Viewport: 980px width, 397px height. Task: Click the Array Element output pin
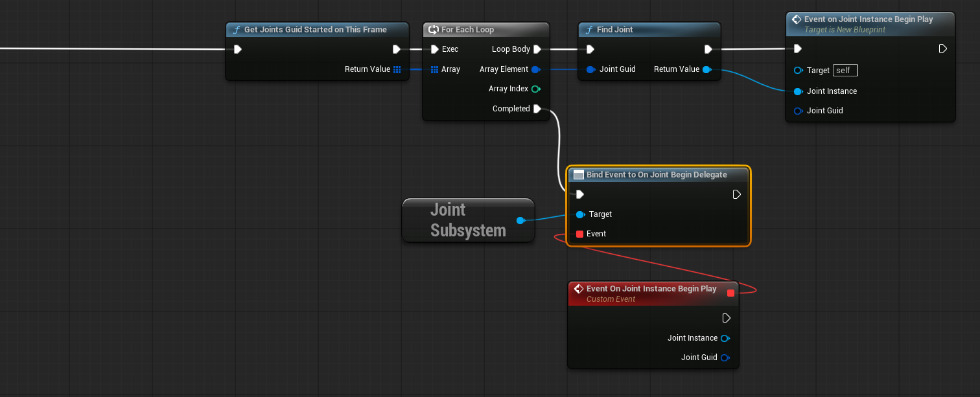[x=535, y=69]
